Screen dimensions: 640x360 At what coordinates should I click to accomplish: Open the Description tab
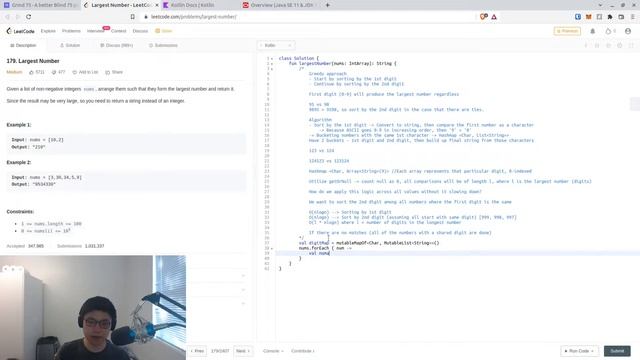point(23,45)
